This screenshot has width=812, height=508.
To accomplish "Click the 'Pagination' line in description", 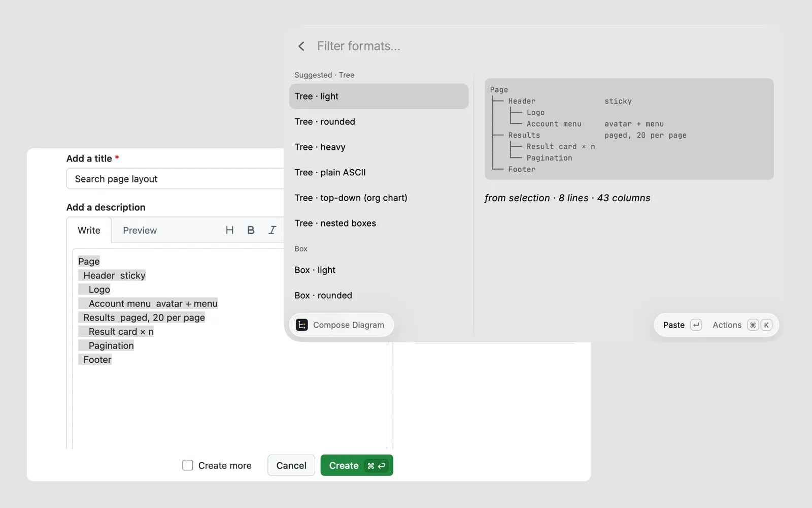I will pos(106,346).
